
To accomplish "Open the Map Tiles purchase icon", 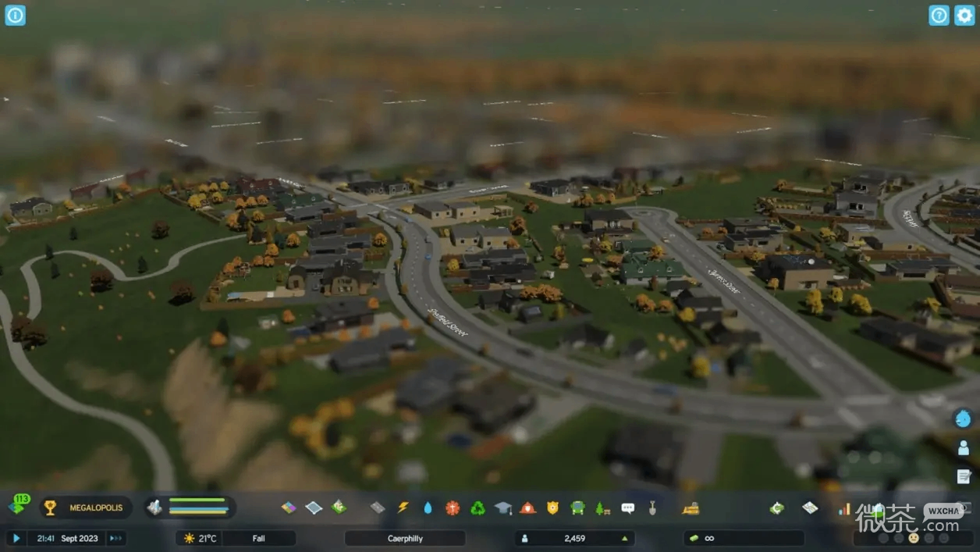I will pyautogui.click(x=810, y=507).
